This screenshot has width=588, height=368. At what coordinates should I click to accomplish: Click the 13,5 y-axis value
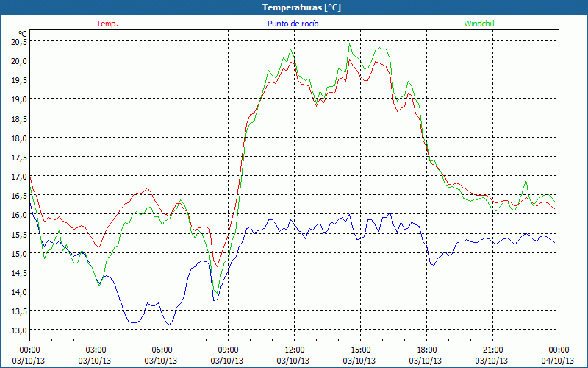point(19,311)
